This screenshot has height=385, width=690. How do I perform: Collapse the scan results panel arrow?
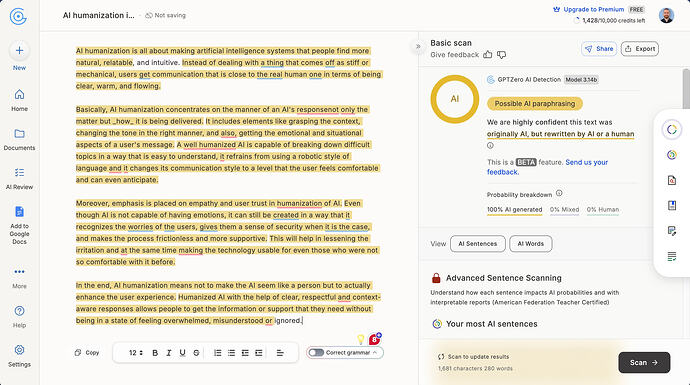(x=418, y=46)
